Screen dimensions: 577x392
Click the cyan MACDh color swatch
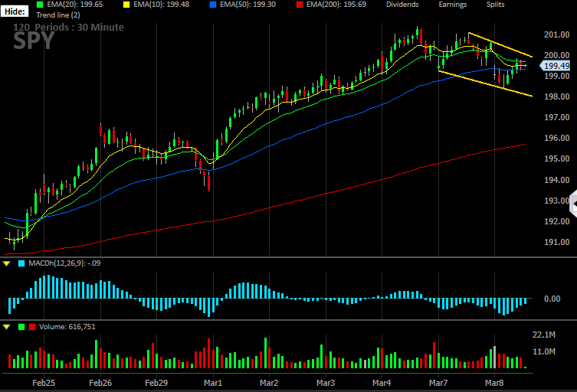[21, 263]
